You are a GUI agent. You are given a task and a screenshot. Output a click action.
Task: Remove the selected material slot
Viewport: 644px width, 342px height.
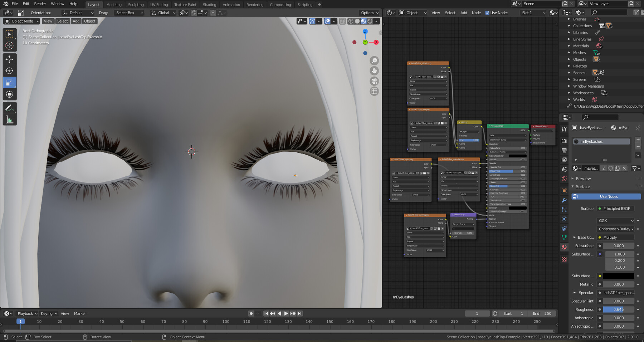pos(638,147)
